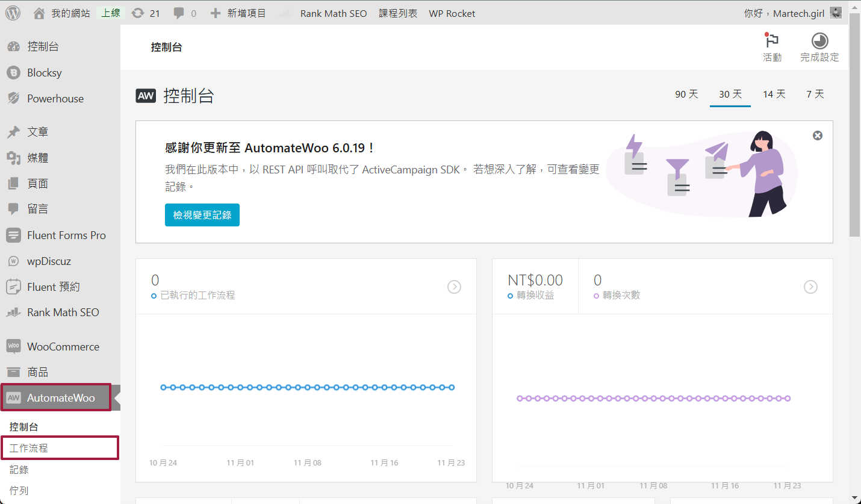
Task: Switch date range to 90 days
Action: [x=686, y=95]
